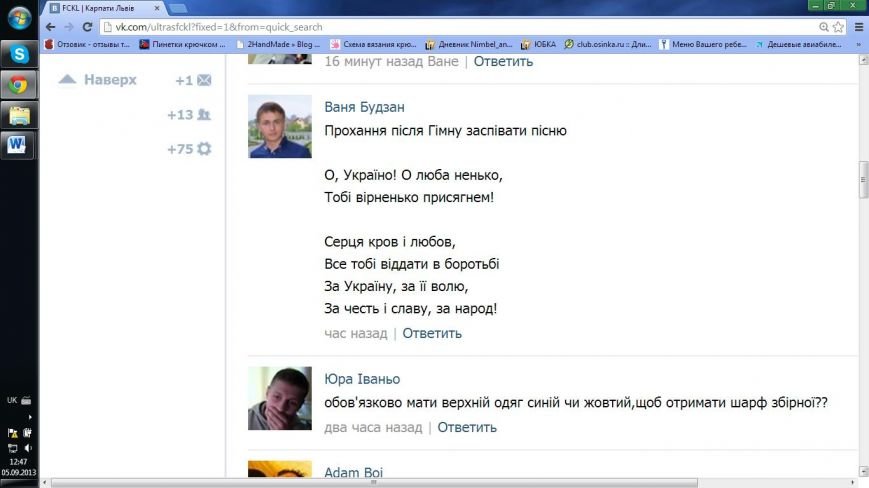869x488 pixels.
Task: Click the Наверх up arrow
Action: tap(67, 79)
